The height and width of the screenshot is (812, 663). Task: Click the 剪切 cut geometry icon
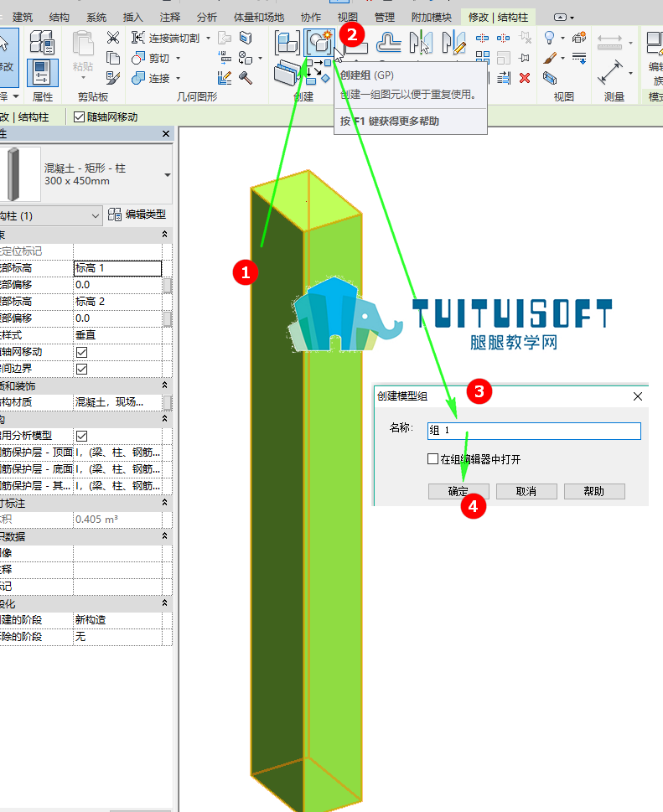pos(138,58)
